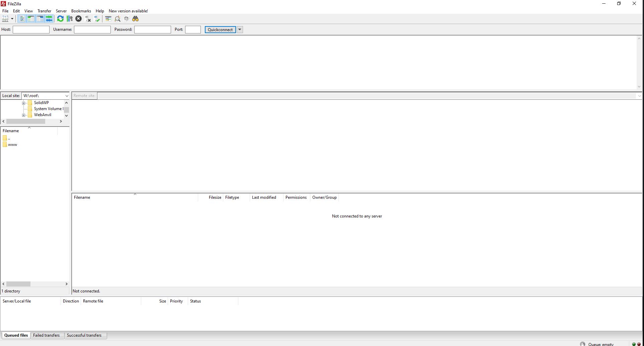The width and height of the screenshot is (644, 346).
Task: Switch to the Failed transfers tab
Action: click(47, 335)
